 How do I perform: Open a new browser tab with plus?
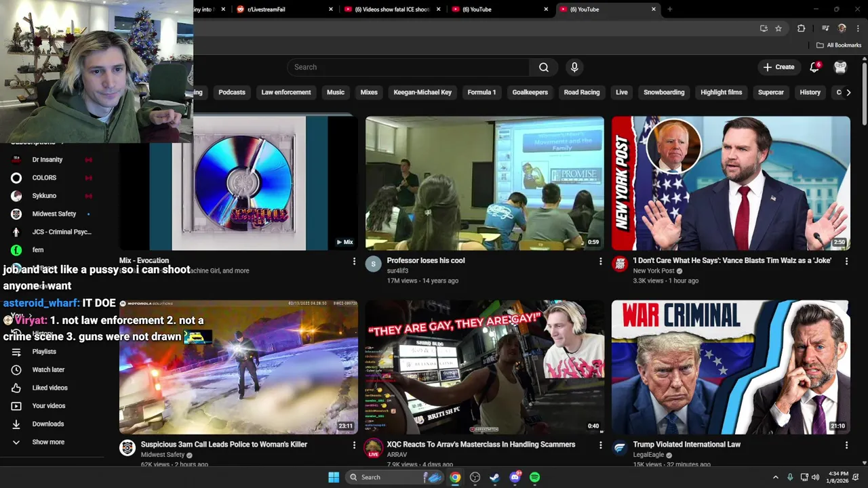point(669,9)
